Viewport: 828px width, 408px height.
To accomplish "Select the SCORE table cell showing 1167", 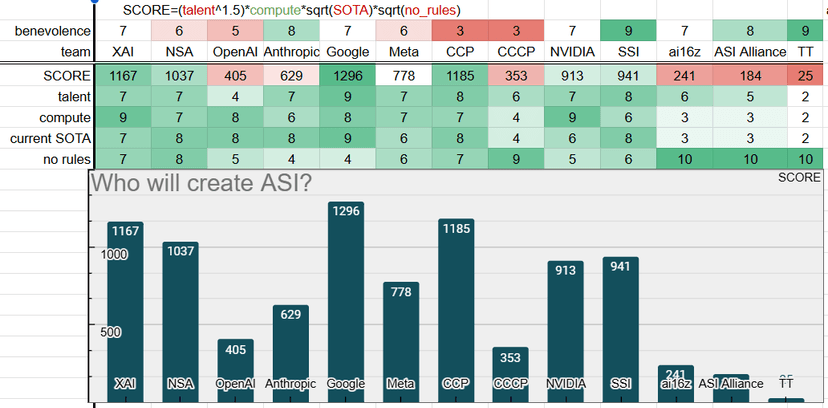I will [x=123, y=76].
